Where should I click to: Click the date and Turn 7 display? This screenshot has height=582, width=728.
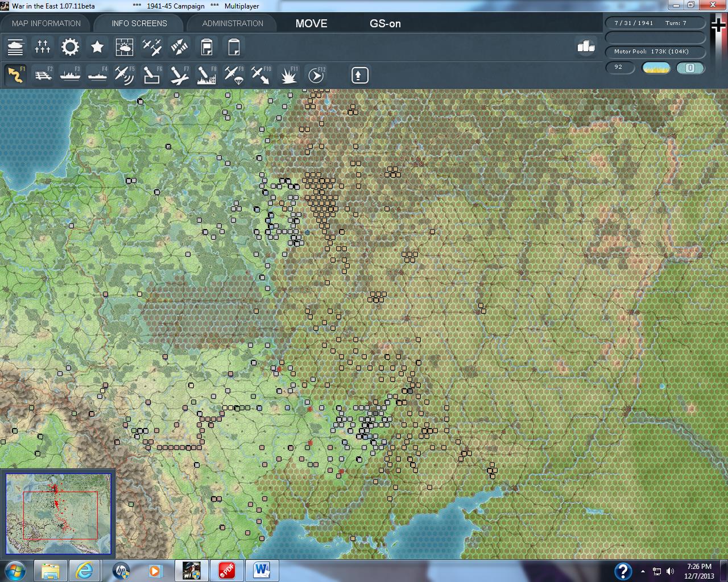(655, 23)
